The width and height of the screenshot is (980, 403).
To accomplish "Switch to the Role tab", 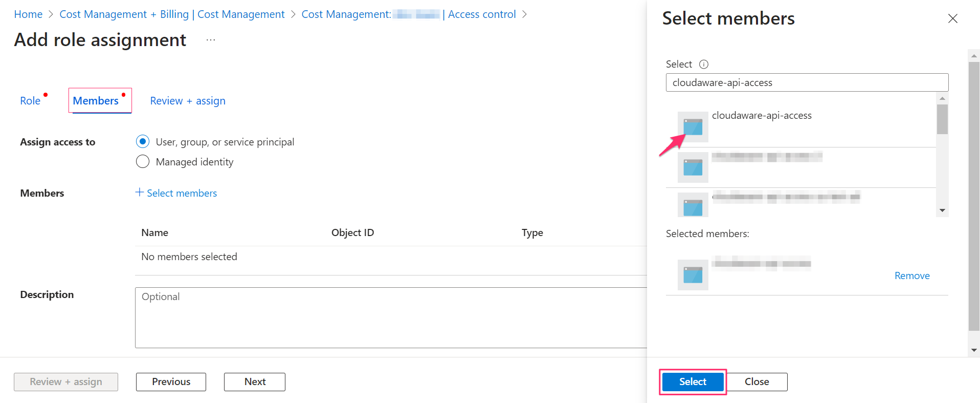I will click(x=30, y=101).
